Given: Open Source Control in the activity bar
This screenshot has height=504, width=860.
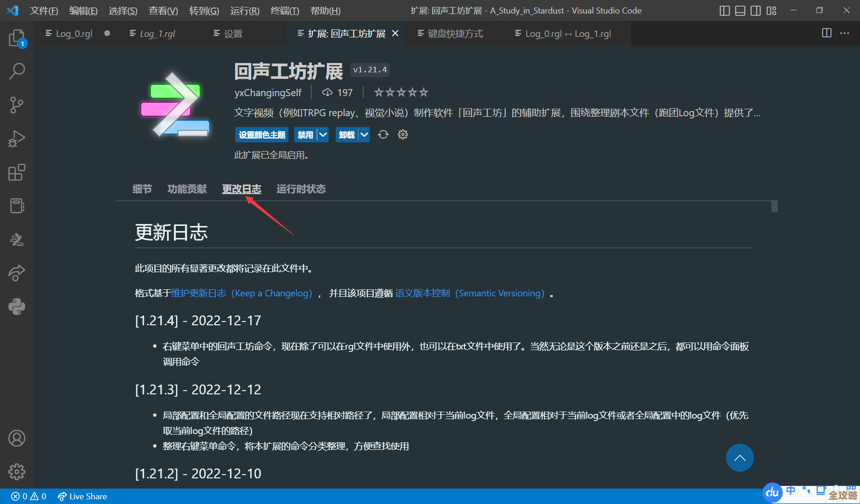Looking at the screenshot, I should click(17, 105).
